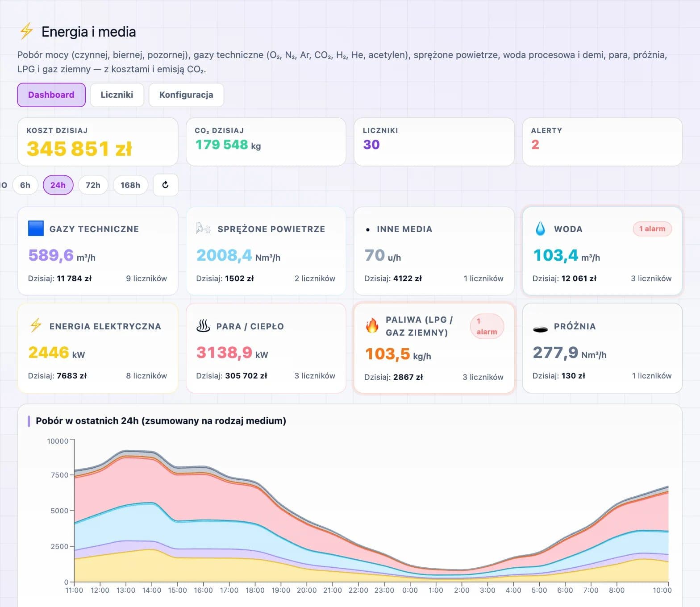Image resolution: width=700 pixels, height=607 pixels.
Task: Click the blue square Gazy techniczne icon
Action: (36, 229)
